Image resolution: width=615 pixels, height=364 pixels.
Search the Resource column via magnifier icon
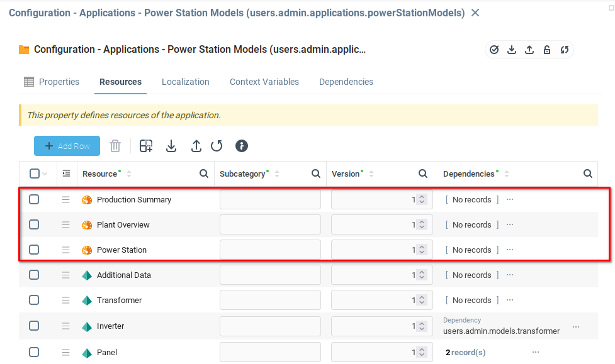[x=203, y=174]
